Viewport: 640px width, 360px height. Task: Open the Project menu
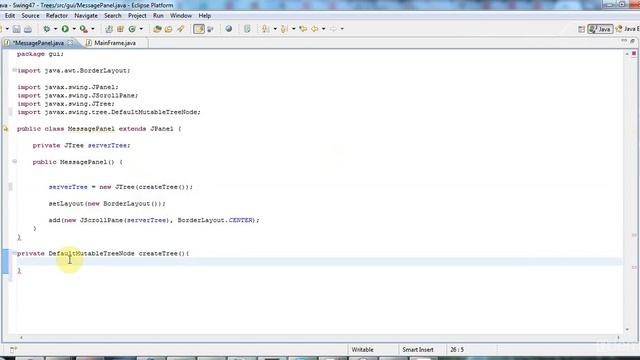[x=137, y=16]
